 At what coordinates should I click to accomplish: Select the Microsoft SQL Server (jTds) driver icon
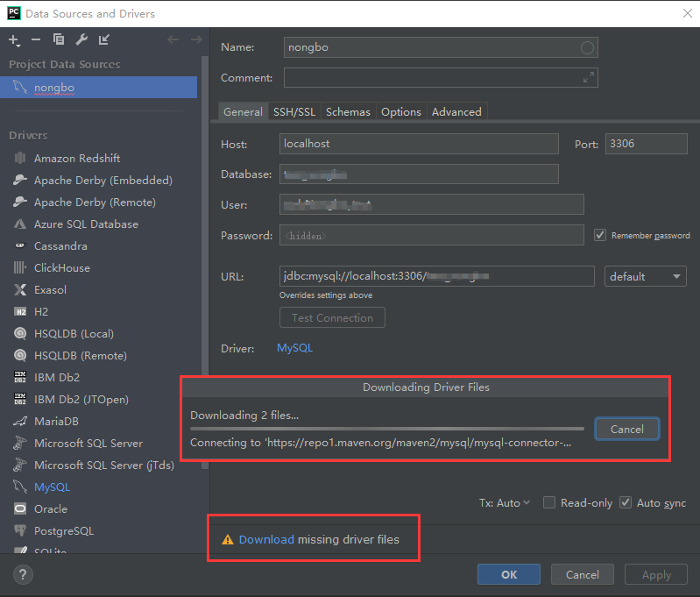pos(19,465)
